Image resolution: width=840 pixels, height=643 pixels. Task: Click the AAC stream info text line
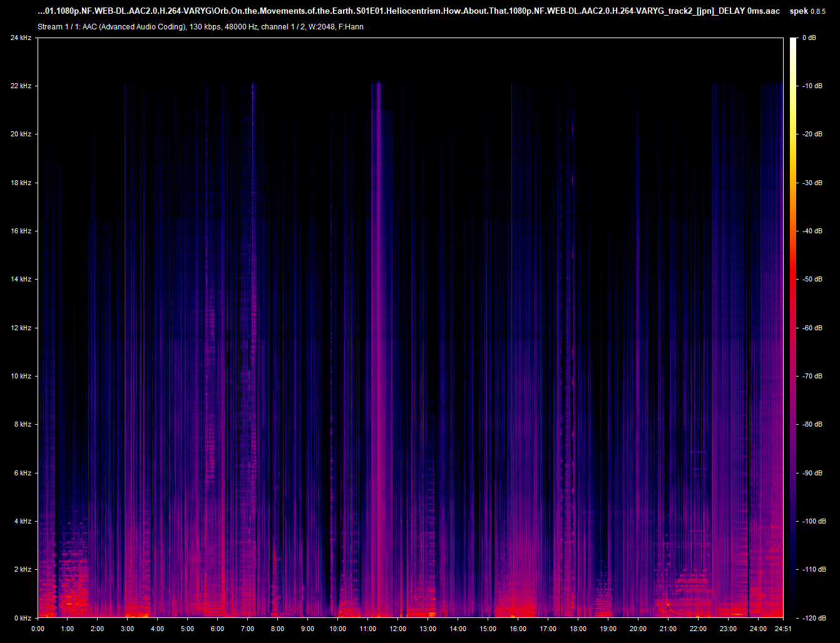click(x=200, y=27)
